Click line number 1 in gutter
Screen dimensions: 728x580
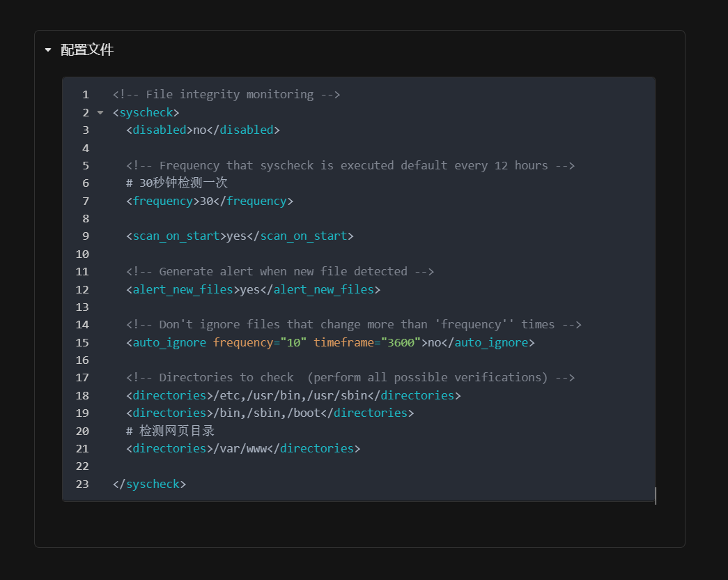coord(85,95)
